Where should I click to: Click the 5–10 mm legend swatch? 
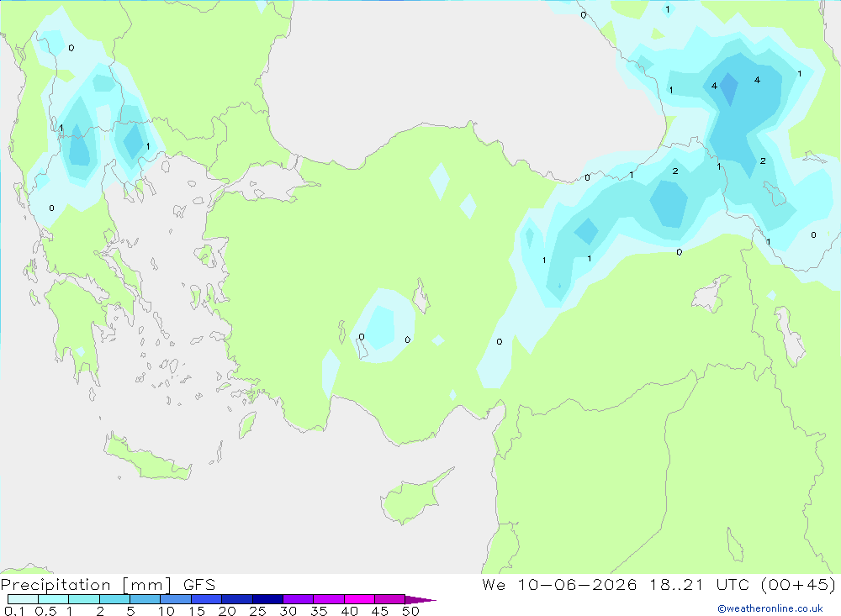[x=145, y=599]
